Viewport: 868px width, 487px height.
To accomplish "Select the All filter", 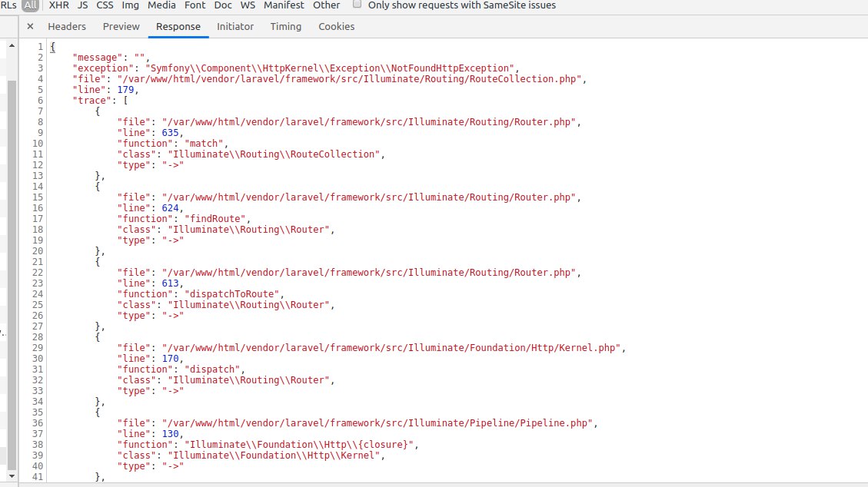I will tap(31, 5).
